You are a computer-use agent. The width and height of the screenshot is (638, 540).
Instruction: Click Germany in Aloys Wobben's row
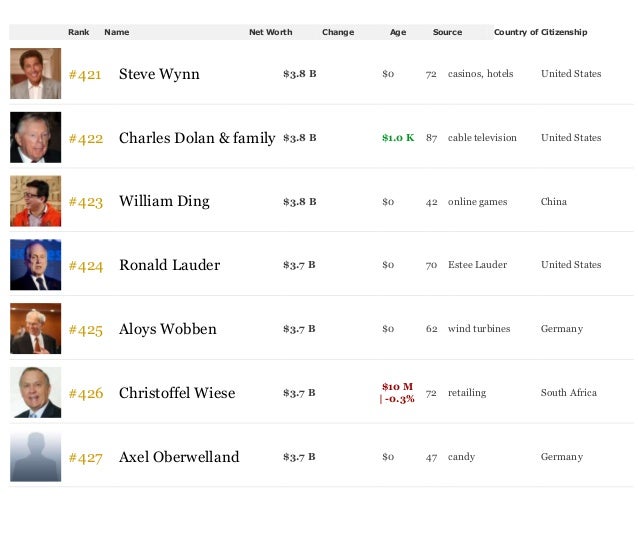562,329
